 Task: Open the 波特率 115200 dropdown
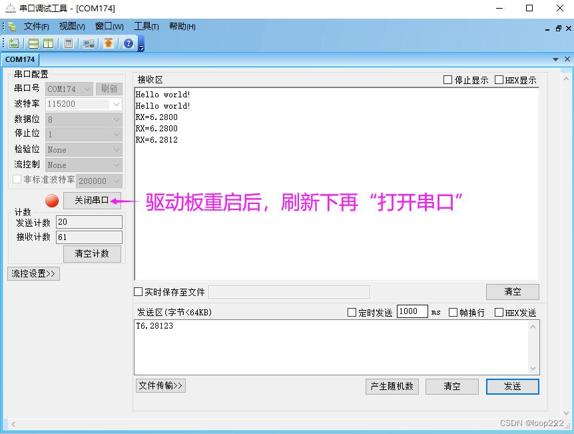point(84,104)
